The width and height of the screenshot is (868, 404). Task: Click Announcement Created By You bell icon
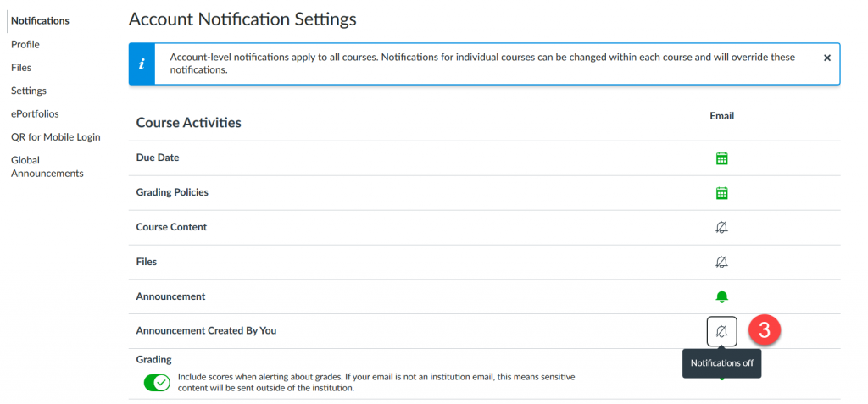[x=722, y=331]
